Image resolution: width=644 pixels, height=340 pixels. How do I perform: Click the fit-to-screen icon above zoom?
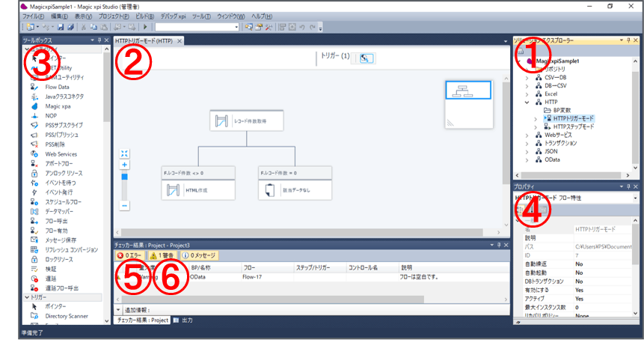pos(124,153)
